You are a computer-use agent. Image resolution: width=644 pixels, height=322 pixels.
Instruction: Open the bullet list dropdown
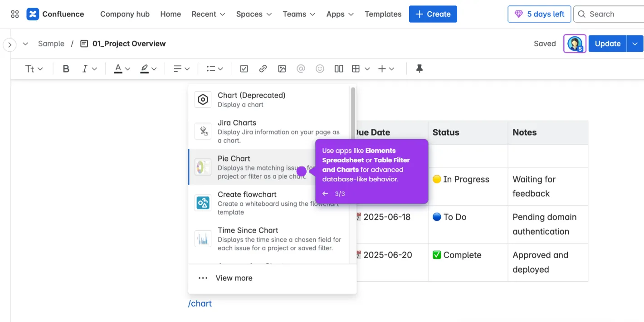pyautogui.click(x=215, y=68)
